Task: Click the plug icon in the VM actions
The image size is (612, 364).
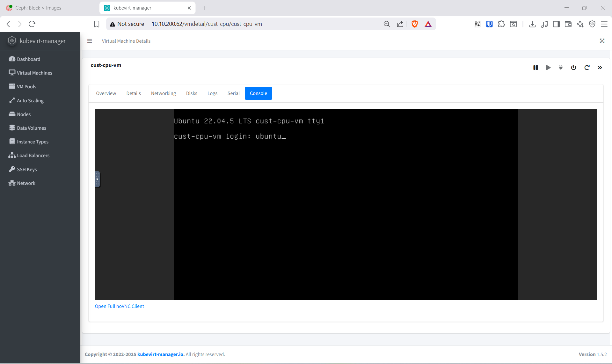Action: pyautogui.click(x=561, y=68)
